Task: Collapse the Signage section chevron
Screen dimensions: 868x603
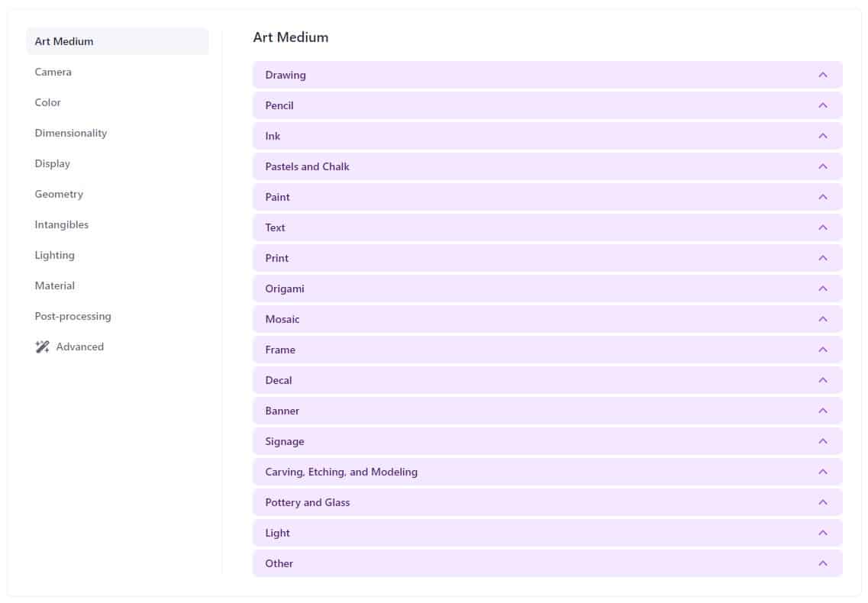Action: 822,441
